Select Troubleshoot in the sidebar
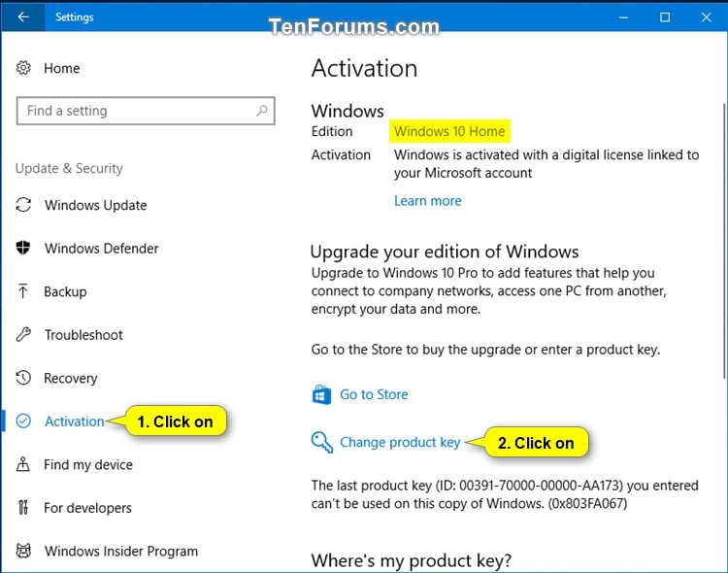This screenshot has height=573, width=728. pos(83,335)
